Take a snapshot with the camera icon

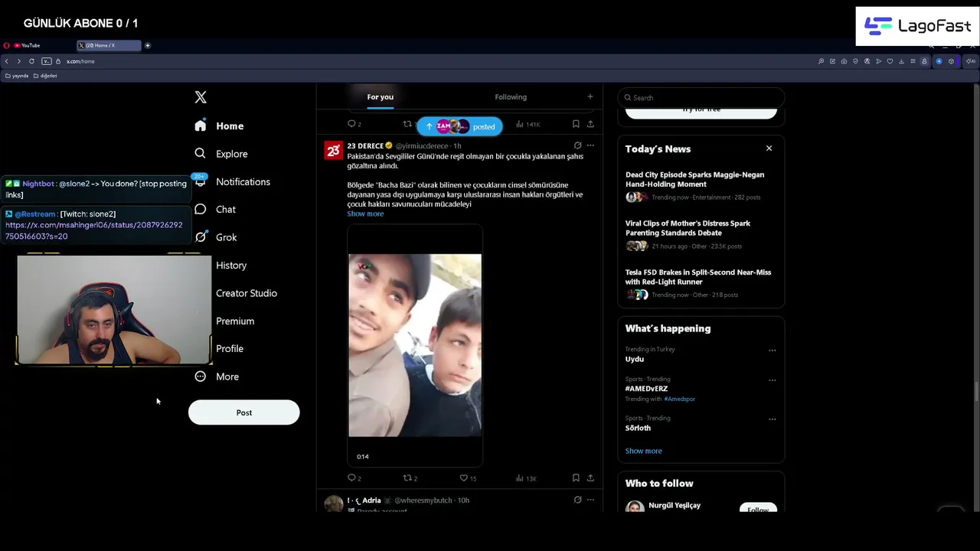pyautogui.click(x=844, y=61)
